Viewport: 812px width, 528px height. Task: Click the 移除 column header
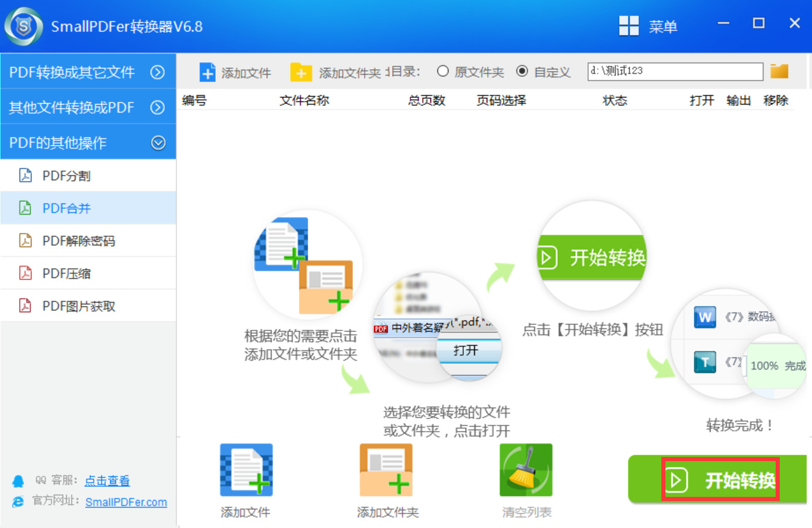[x=776, y=100]
